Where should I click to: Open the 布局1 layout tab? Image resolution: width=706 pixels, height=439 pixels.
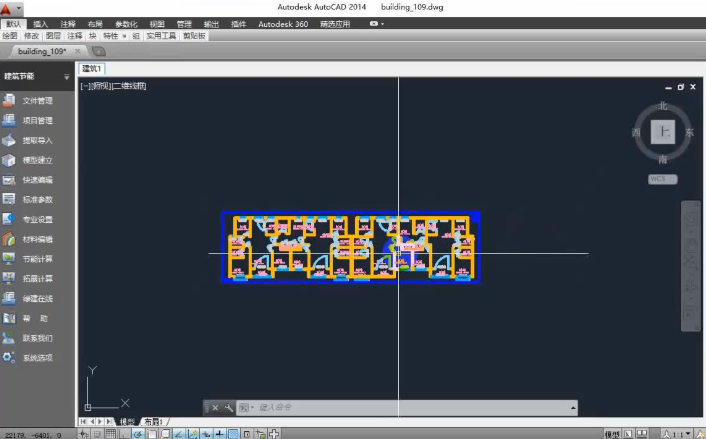click(x=154, y=422)
